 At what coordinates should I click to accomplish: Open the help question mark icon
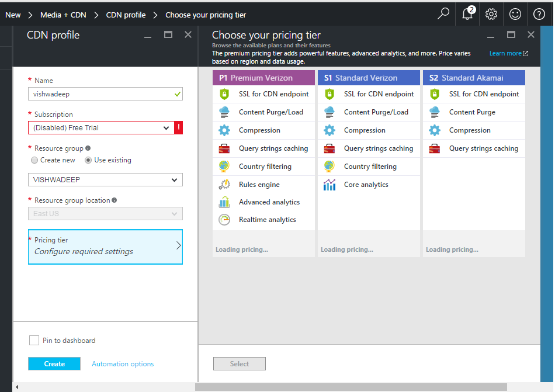[x=539, y=14]
